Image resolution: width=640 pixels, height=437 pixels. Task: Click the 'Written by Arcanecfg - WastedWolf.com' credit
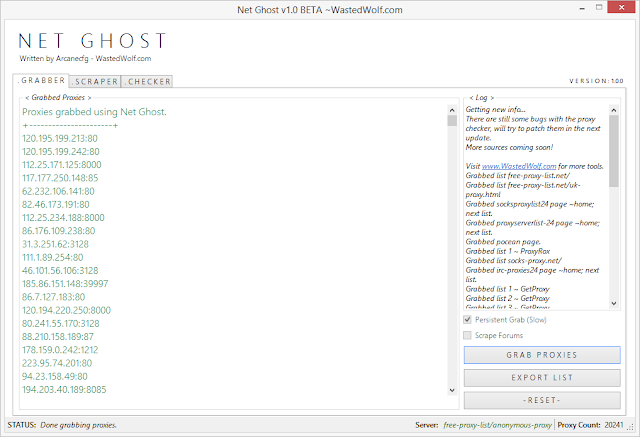(85, 58)
